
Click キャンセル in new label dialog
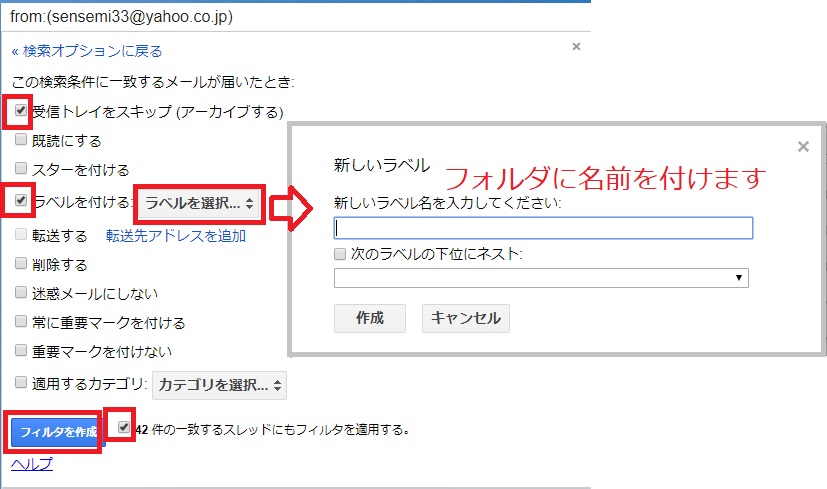tap(466, 318)
